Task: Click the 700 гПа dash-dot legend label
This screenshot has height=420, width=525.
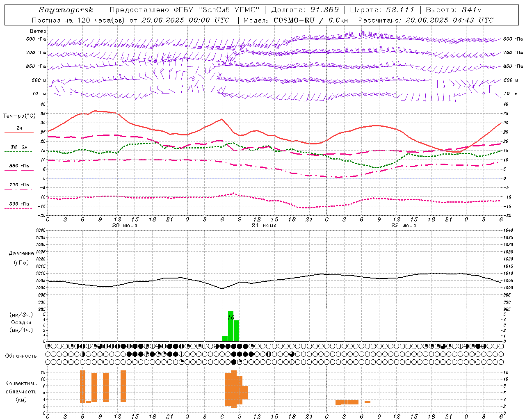Action: point(19,185)
